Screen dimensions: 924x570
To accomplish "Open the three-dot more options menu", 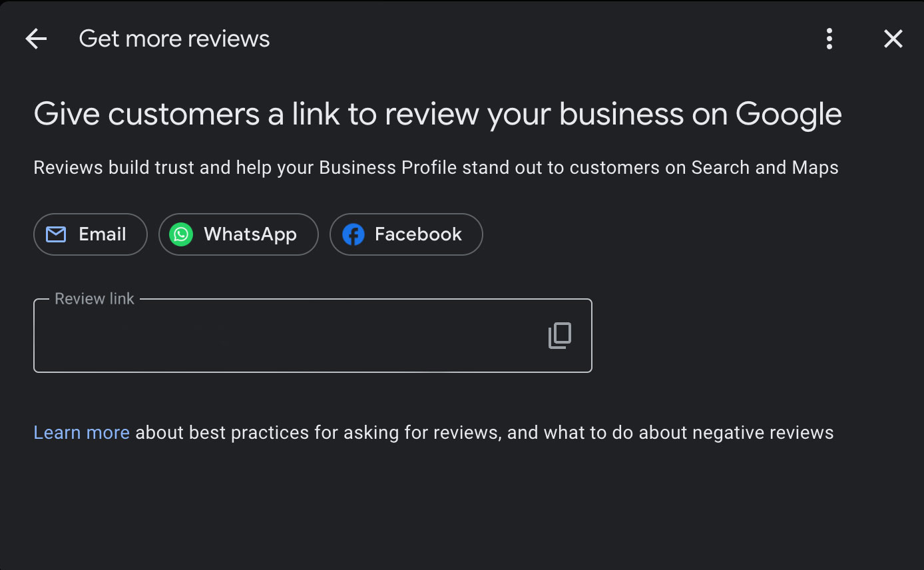I will pyautogui.click(x=829, y=39).
